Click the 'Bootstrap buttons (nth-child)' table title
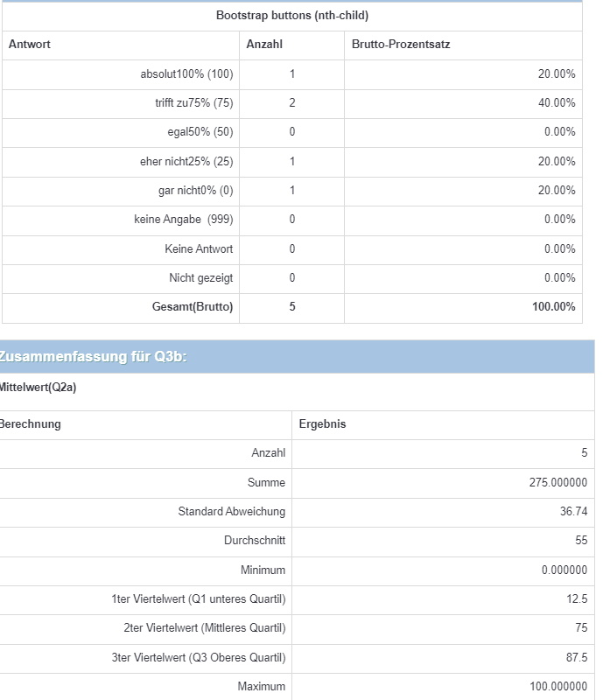Screen dimensions: 603x700 291,16
